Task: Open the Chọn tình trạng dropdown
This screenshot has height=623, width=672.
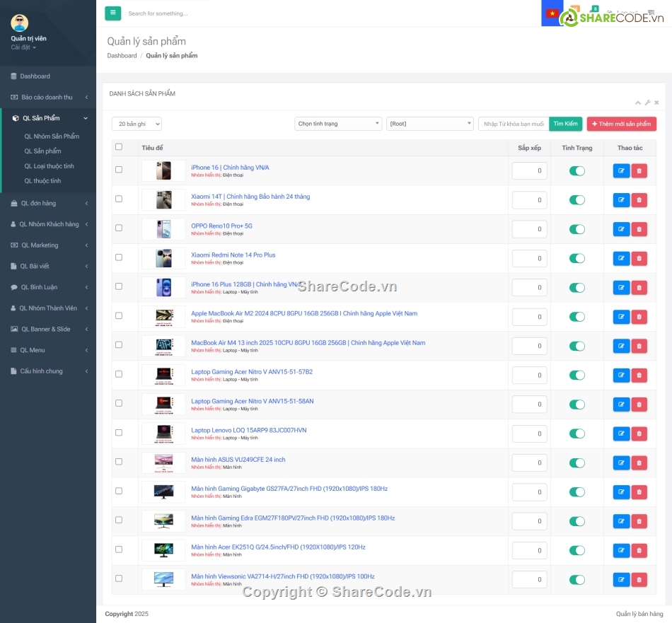Action: pos(337,124)
